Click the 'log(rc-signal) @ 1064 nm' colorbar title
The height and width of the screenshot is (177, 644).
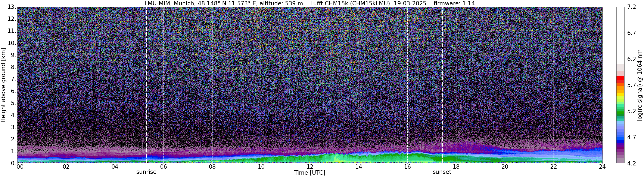640,85
